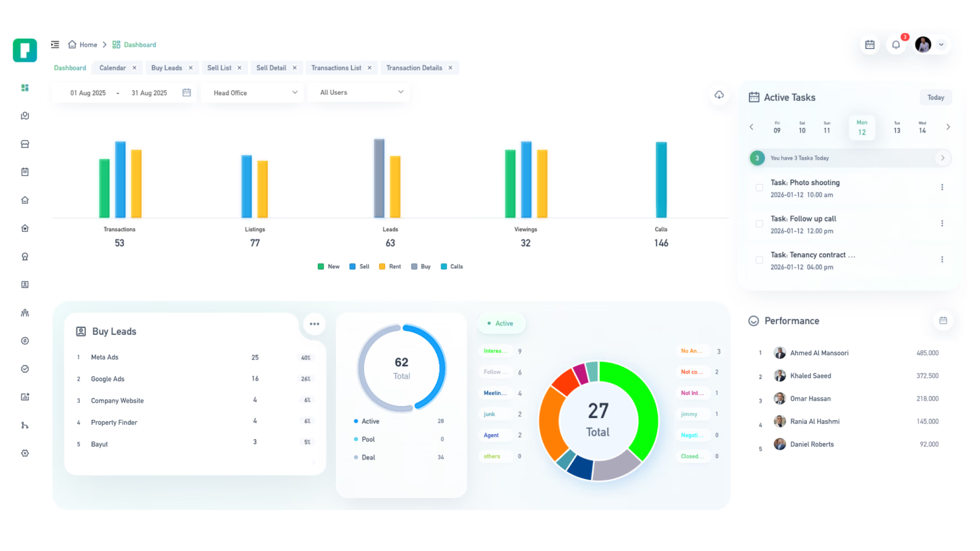Check the Photo shooting task checkbox

(759, 188)
